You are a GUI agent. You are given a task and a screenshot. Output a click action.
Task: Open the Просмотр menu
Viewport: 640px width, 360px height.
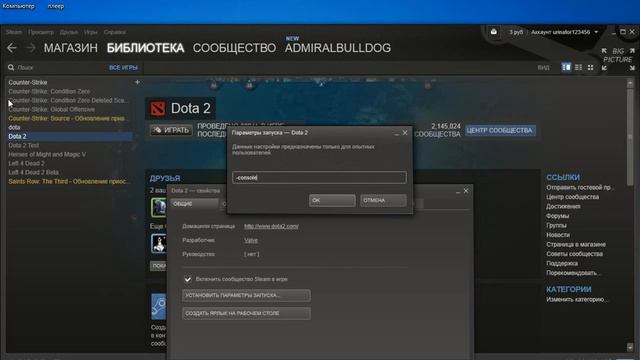41,32
